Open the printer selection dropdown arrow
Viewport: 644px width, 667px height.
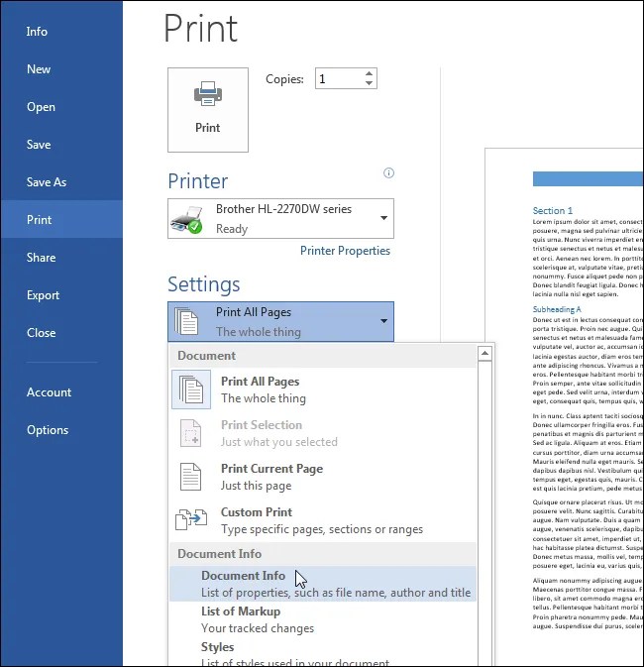pyautogui.click(x=383, y=218)
